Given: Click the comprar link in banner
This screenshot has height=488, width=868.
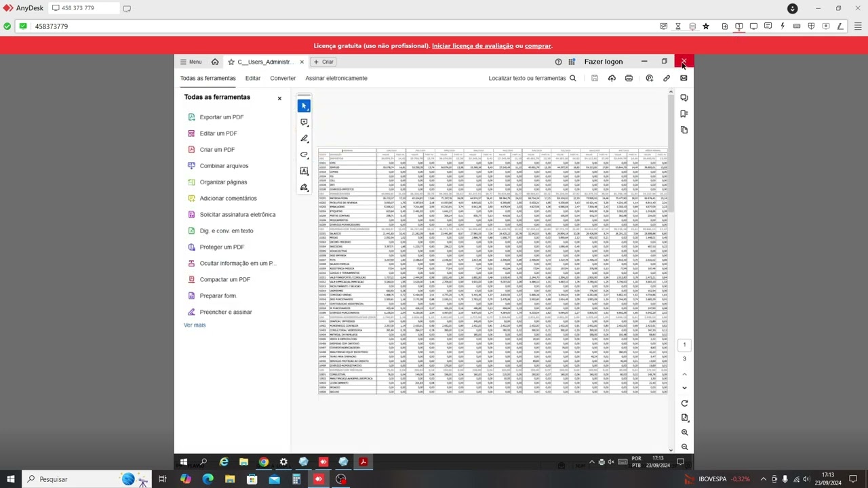Looking at the screenshot, I should [x=538, y=46].
